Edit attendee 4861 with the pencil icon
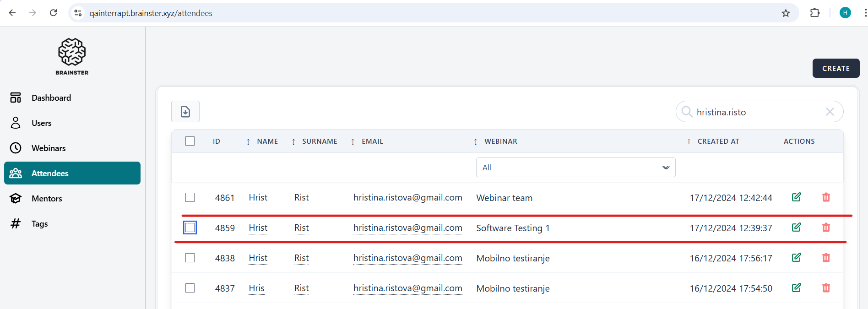 tap(796, 197)
